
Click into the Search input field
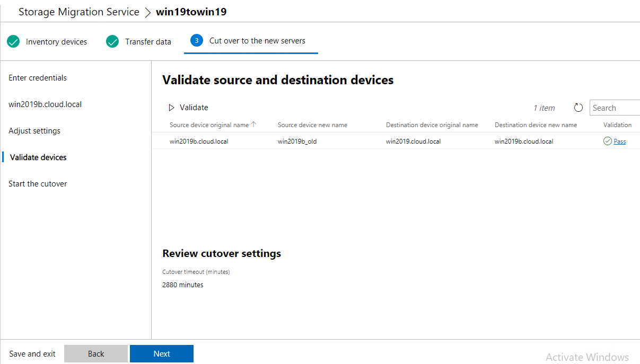pos(615,108)
